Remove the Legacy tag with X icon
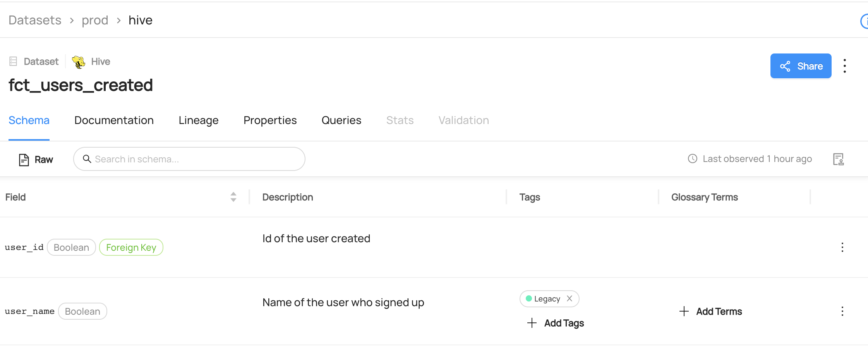 [x=570, y=298]
